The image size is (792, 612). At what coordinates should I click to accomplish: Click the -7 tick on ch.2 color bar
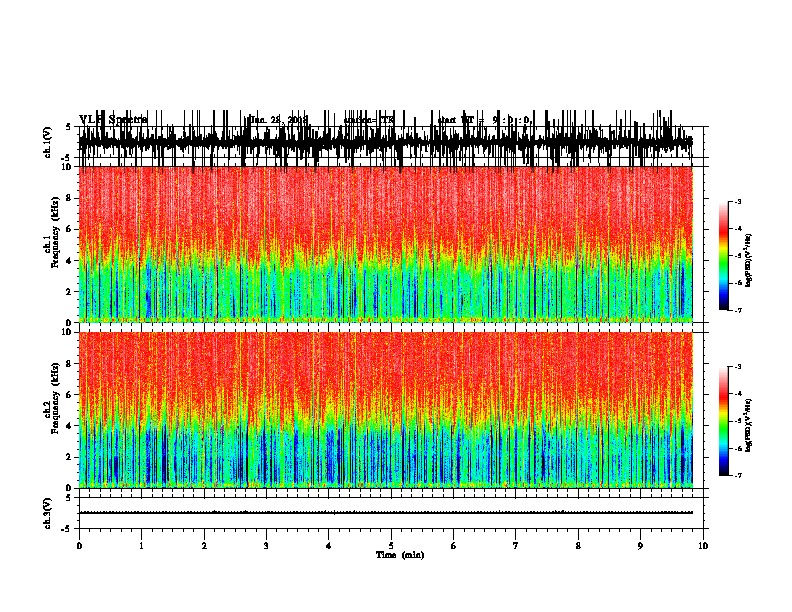pyautogui.click(x=737, y=476)
